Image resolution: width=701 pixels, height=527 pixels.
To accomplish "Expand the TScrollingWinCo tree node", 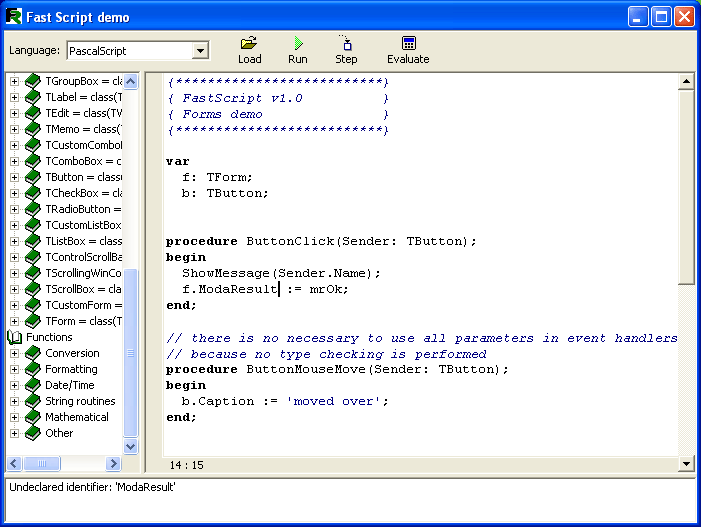I will (14, 274).
